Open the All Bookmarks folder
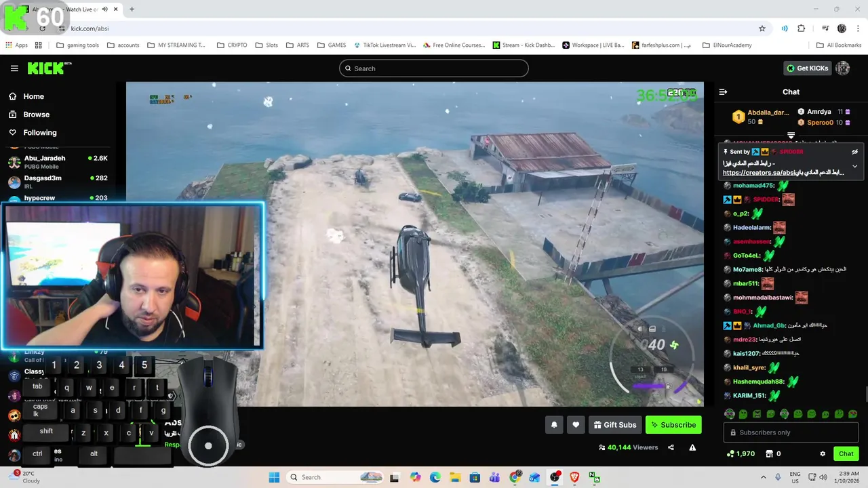 coord(839,45)
